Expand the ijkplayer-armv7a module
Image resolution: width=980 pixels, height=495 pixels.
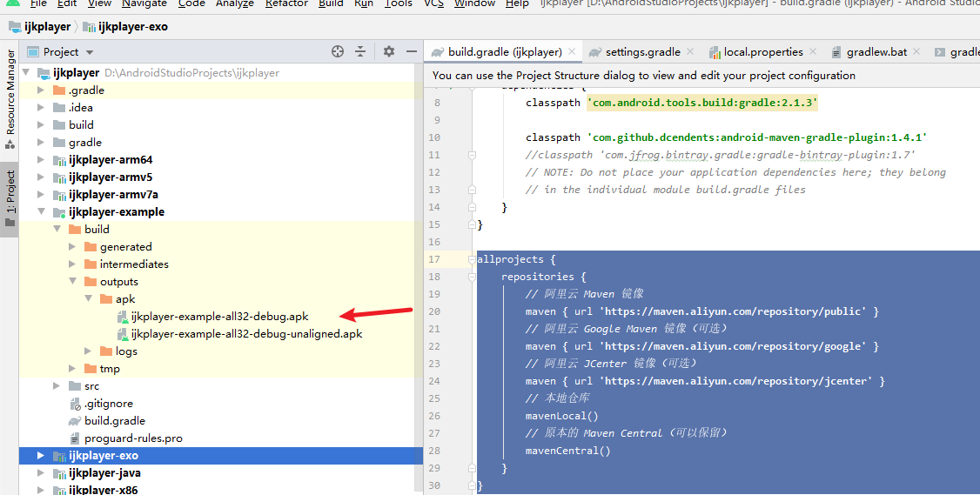tap(41, 194)
